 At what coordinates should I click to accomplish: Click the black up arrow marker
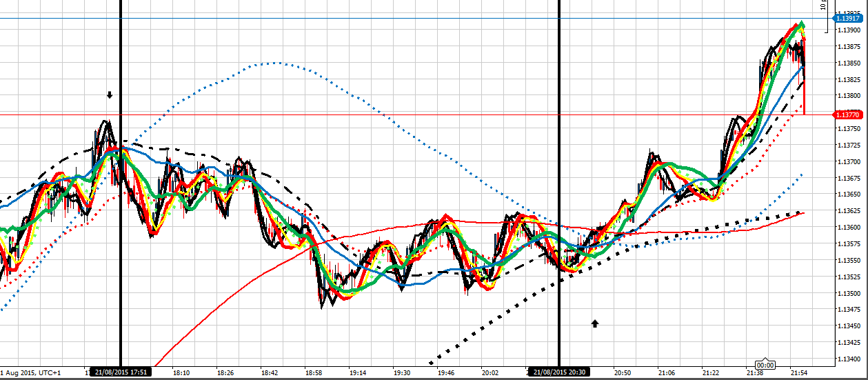(595, 323)
